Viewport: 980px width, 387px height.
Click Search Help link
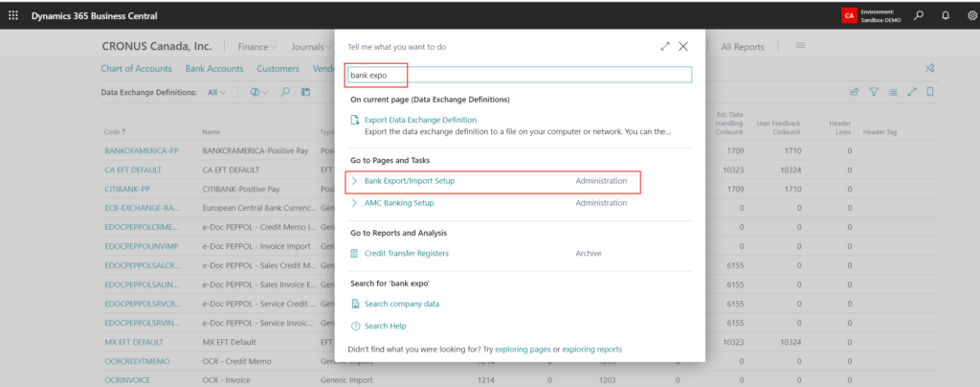coord(385,326)
